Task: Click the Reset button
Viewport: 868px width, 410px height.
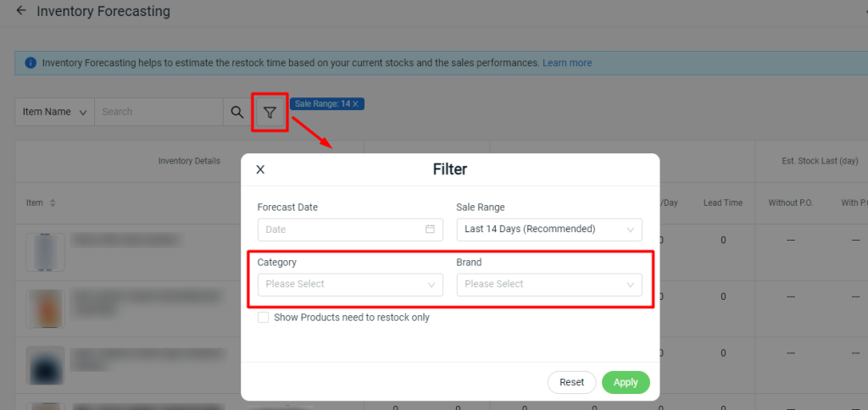Action: (572, 382)
